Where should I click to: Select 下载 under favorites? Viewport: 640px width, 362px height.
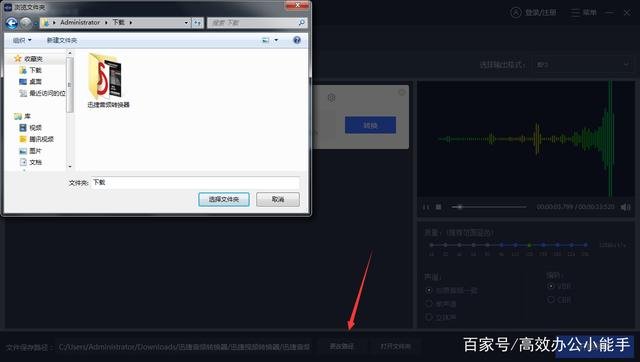click(x=31, y=70)
